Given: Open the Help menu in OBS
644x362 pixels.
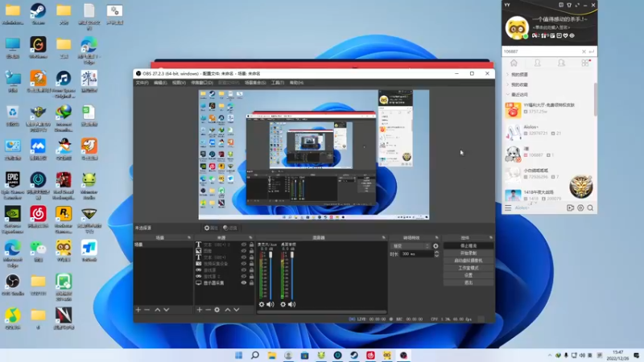Looking at the screenshot, I should coord(296,83).
